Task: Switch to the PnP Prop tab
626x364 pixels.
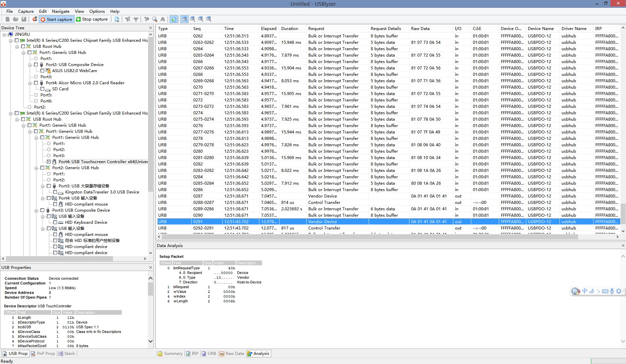Action: click(43, 354)
